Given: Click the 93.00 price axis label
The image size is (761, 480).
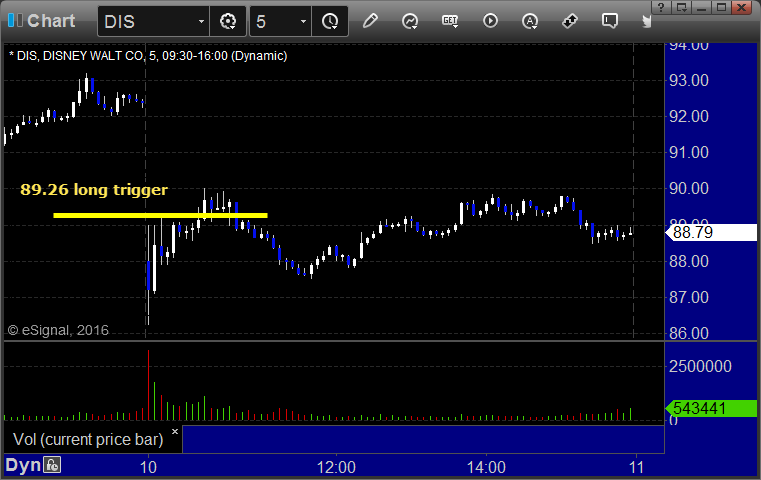Looking at the screenshot, I should tap(689, 80).
